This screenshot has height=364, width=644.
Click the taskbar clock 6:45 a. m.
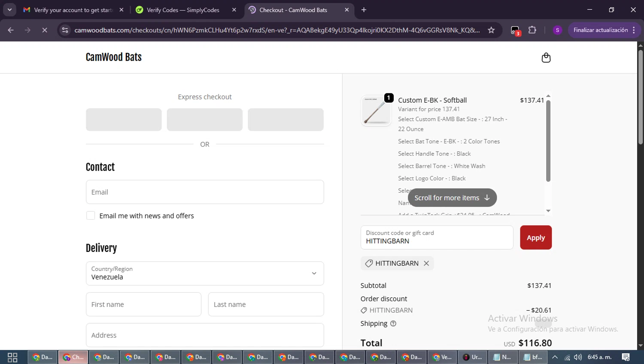(600, 357)
